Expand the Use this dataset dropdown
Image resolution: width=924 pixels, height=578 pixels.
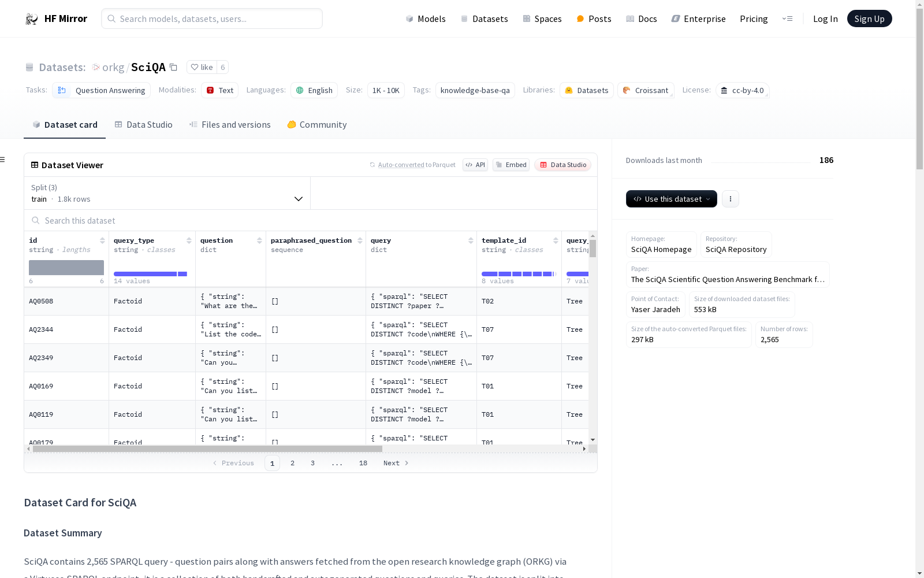click(x=672, y=199)
